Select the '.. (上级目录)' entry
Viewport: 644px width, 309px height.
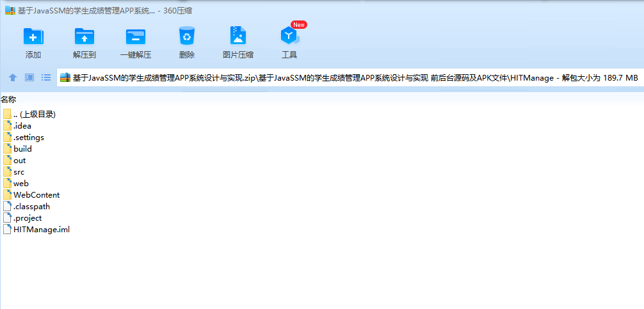tap(35, 114)
